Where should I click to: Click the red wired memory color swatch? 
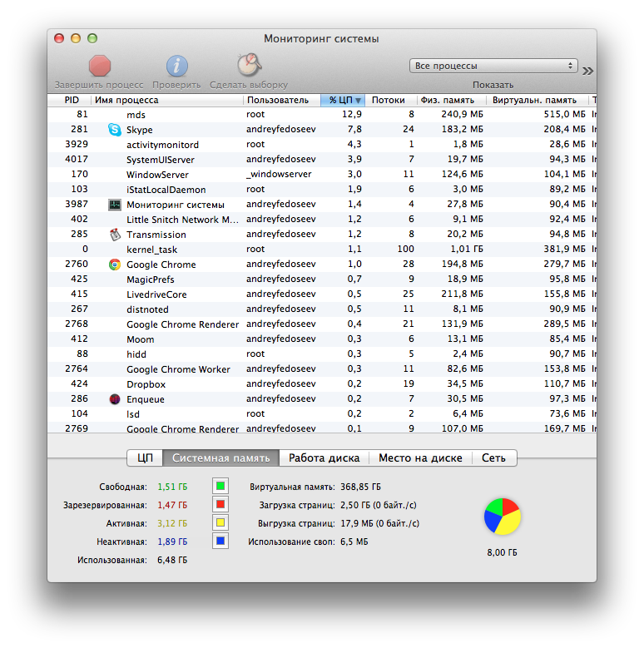pyautogui.click(x=220, y=504)
